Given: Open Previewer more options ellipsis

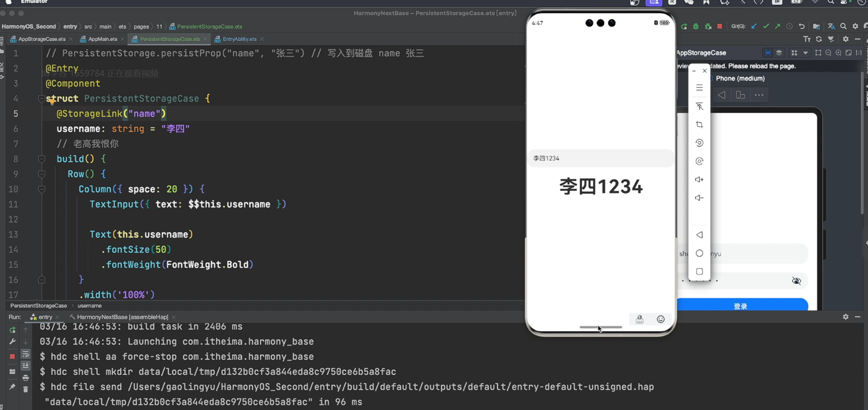Looking at the screenshot, I should [x=759, y=95].
